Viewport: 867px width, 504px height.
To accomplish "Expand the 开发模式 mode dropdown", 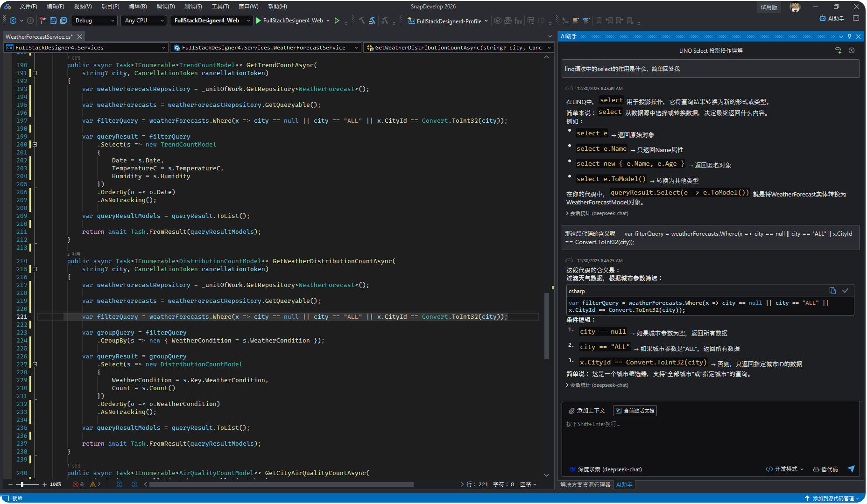I will (x=784, y=469).
